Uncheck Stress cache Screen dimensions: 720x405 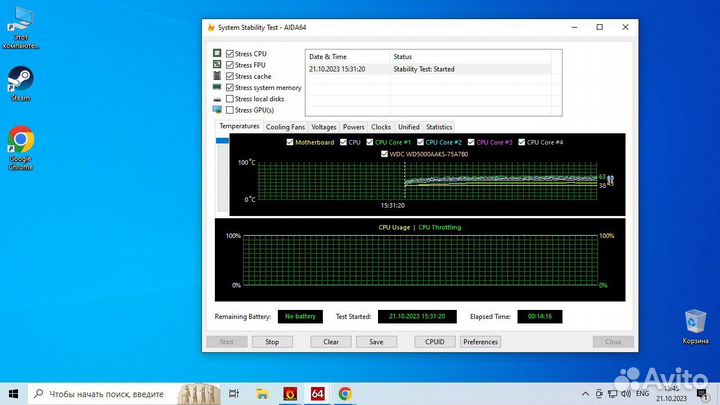click(230, 76)
